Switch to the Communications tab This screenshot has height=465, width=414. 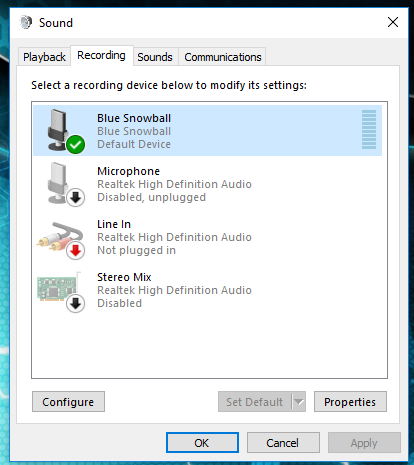click(223, 57)
